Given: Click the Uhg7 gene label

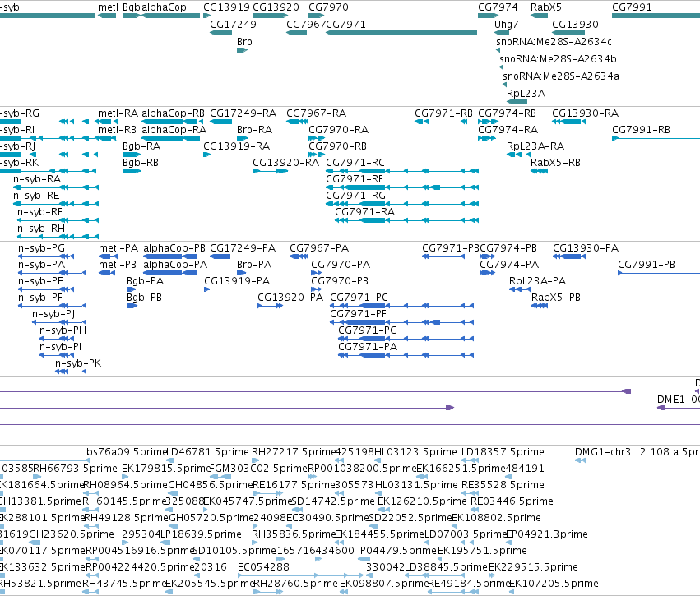Looking at the screenshot, I should coord(506,25).
